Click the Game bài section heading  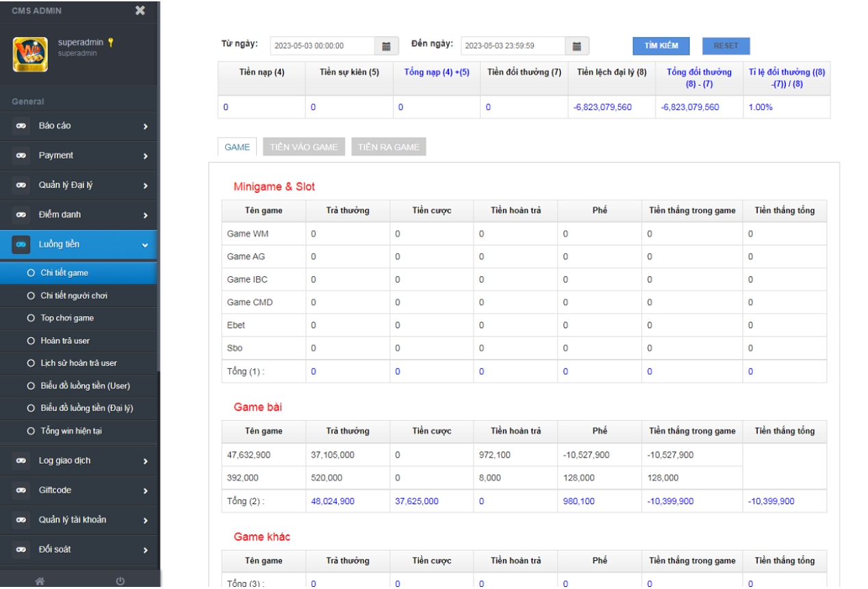coord(258,407)
